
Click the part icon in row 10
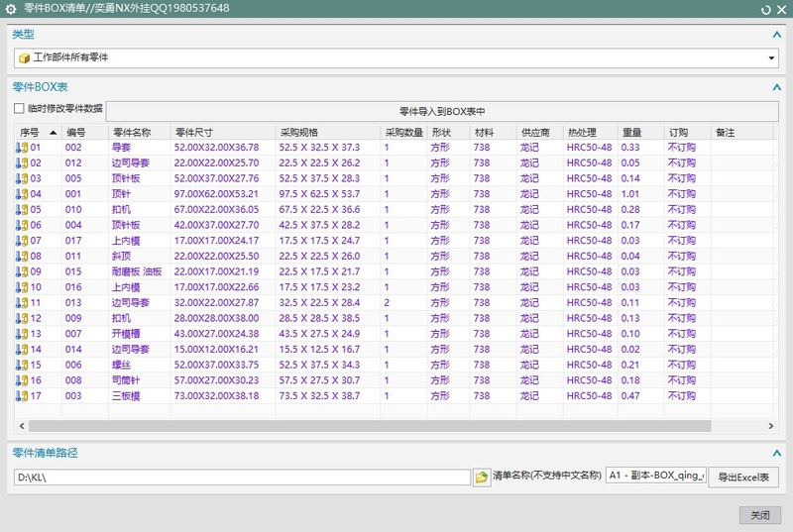(x=22, y=287)
